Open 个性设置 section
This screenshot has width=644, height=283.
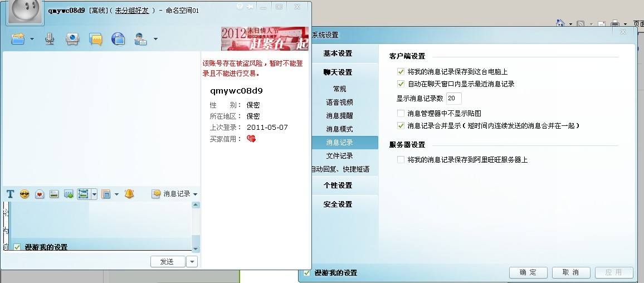coord(338,186)
